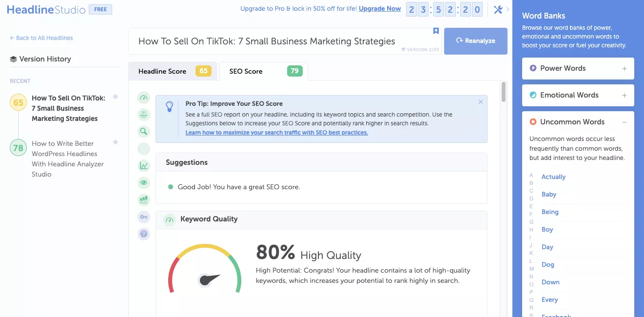Open help via the question mark icon
Viewport: 644px width, 317px height.
point(143,234)
